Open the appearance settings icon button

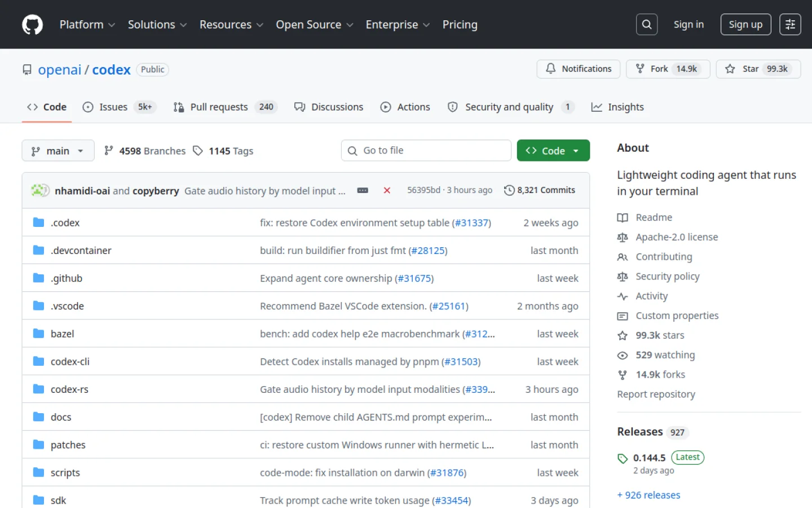790,24
